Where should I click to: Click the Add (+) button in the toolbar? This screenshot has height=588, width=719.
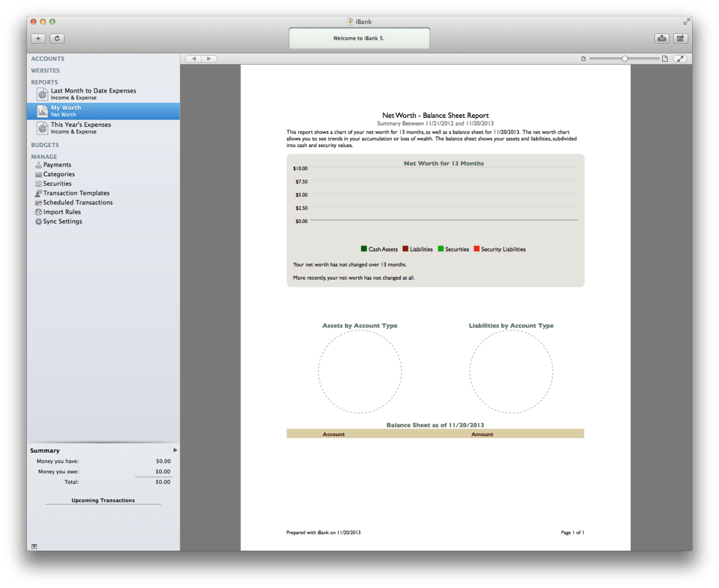tap(38, 38)
